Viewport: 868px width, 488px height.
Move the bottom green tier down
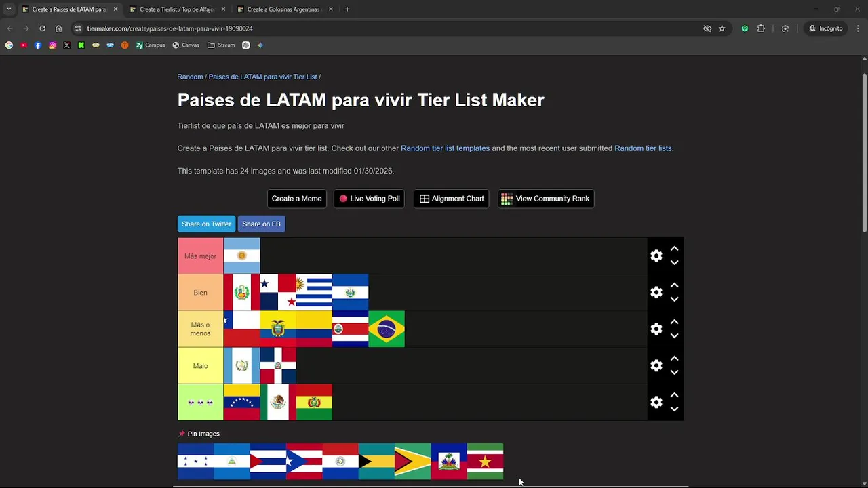674,409
